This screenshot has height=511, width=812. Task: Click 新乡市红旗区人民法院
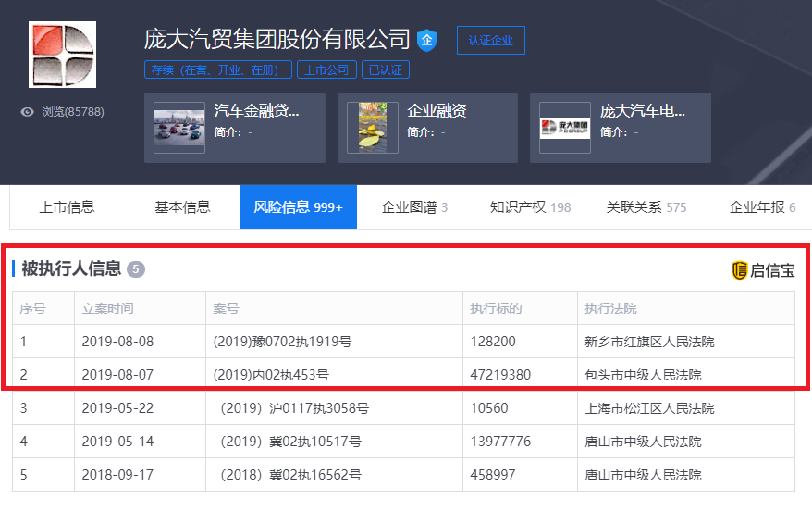pos(649,342)
